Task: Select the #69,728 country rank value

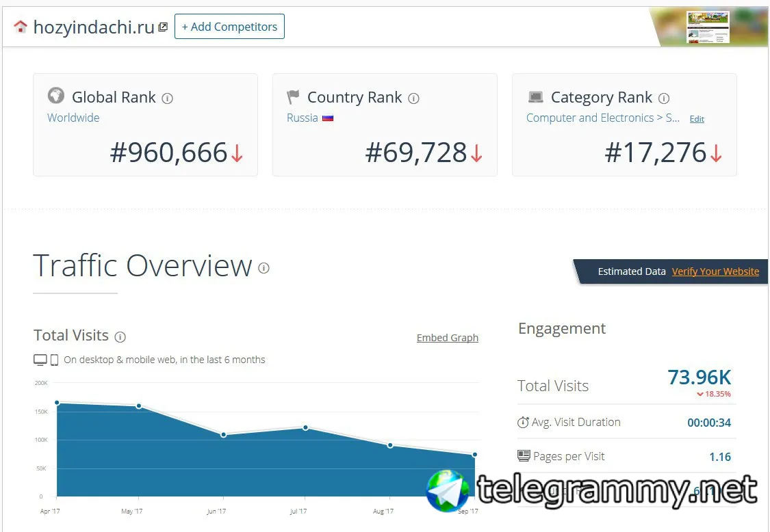Action: (x=416, y=152)
